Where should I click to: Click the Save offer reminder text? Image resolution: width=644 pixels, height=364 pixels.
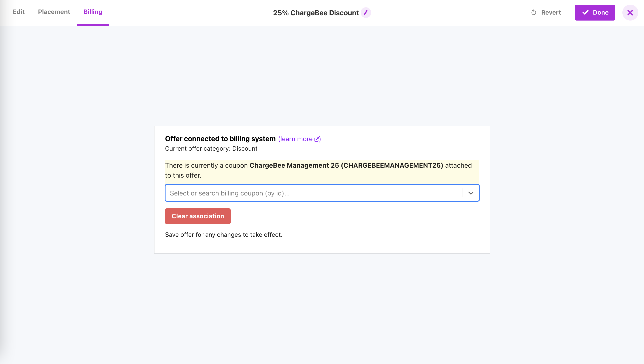(224, 235)
